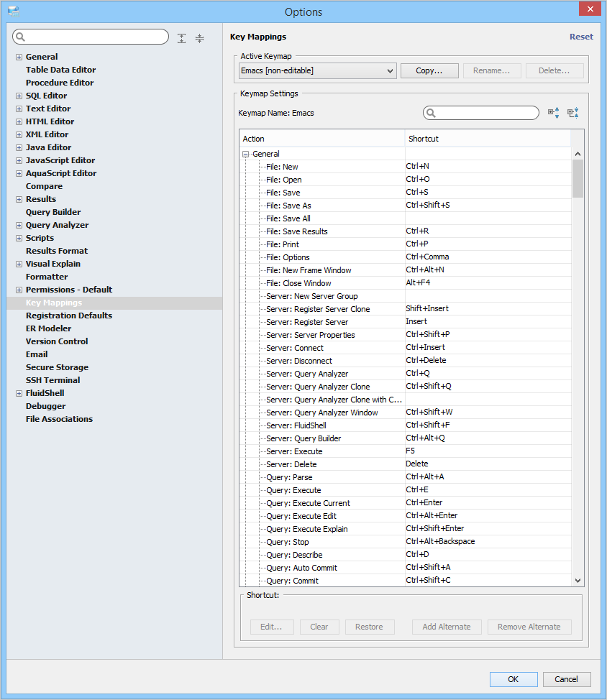Open the Formatter options page
607x700 pixels.
pos(47,277)
